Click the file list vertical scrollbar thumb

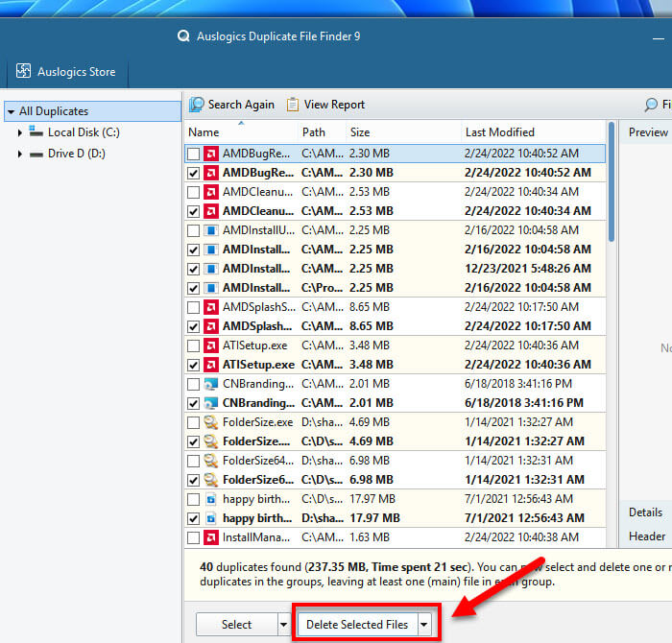612,182
